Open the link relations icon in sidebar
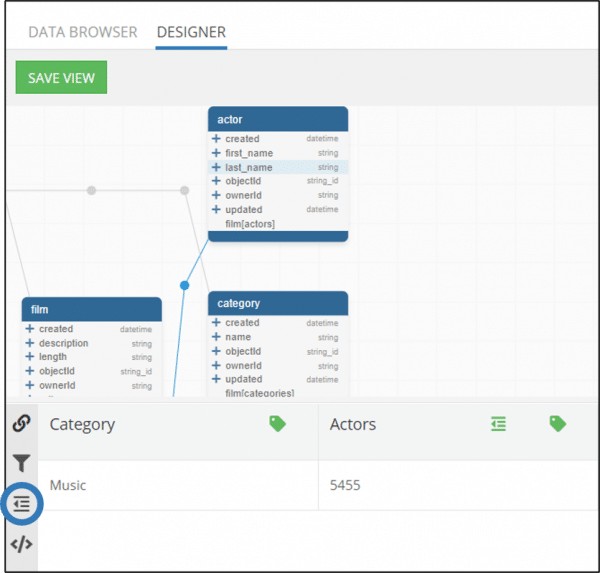 [21, 423]
